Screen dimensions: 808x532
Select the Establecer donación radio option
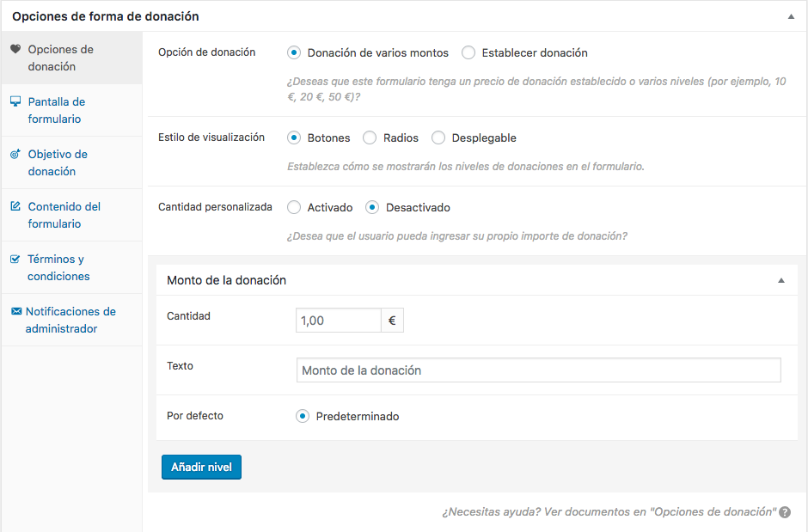[468, 53]
